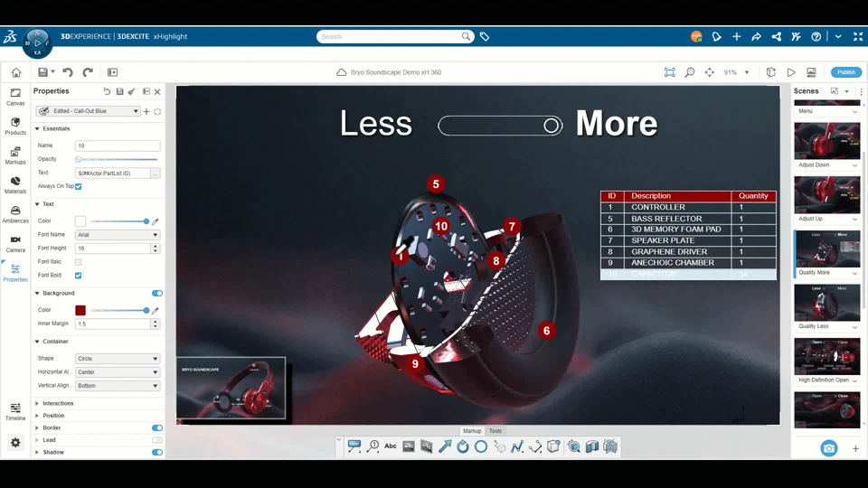Open the Markups panel

[15, 155]
